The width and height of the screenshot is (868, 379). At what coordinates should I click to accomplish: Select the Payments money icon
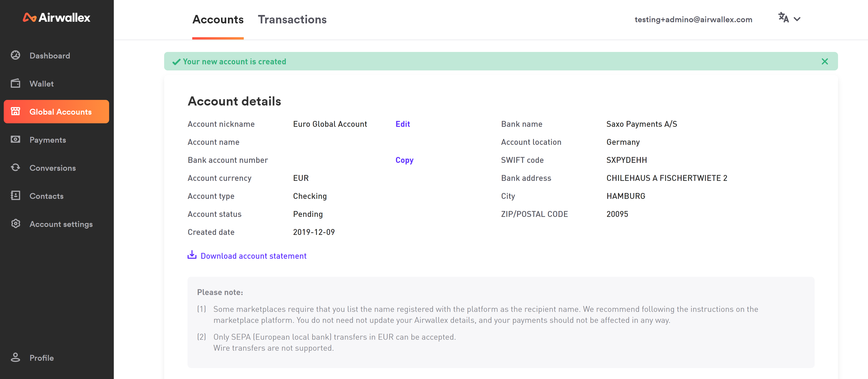(x=15, y=140)
